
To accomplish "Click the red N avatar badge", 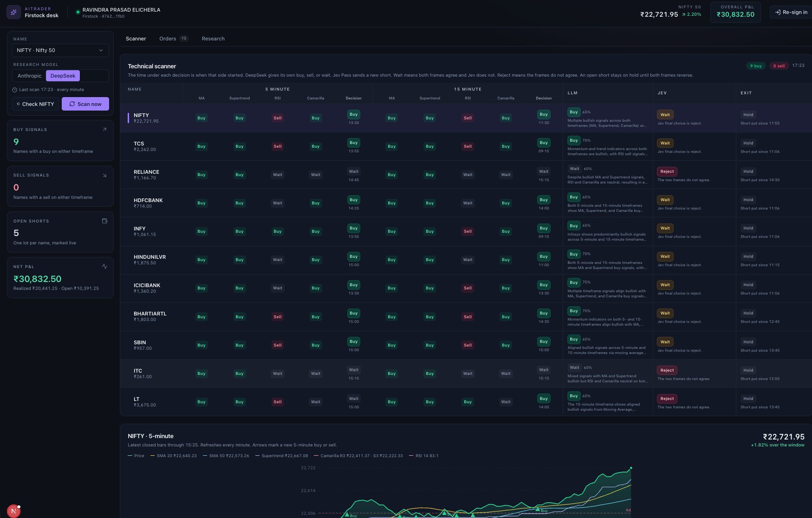I will point(13,511).
